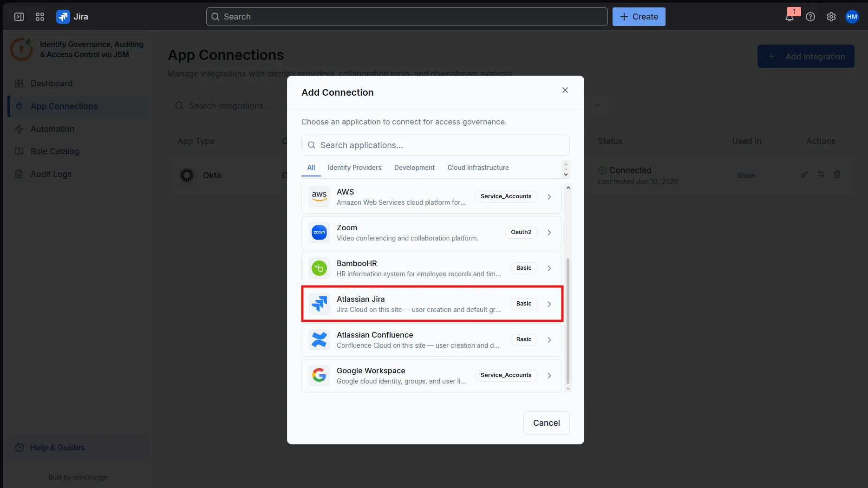Expand the AWS row chevron

point(549,197)
